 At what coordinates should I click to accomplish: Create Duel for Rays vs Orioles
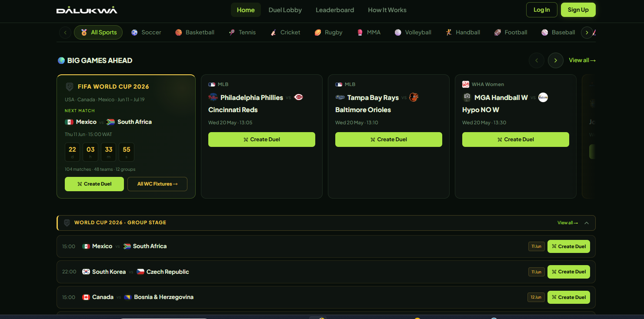tap(389, 140)
